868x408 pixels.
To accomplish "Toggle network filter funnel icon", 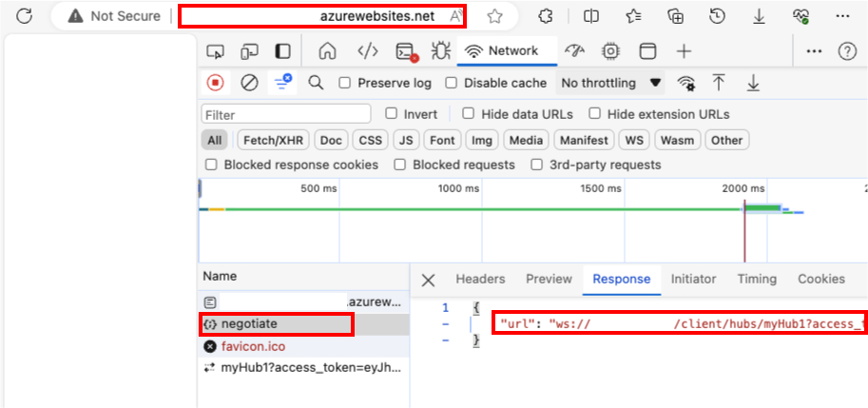I will click(x=283, y=83).
